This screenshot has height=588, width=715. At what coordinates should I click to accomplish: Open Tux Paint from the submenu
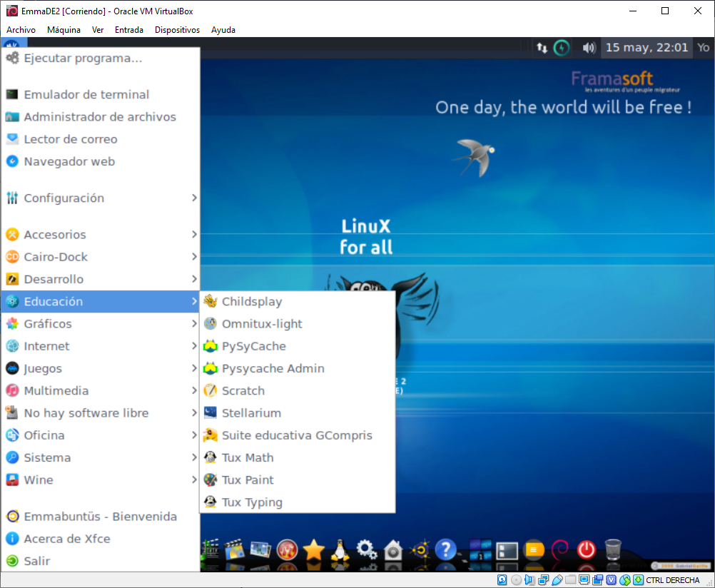[248, 480]
